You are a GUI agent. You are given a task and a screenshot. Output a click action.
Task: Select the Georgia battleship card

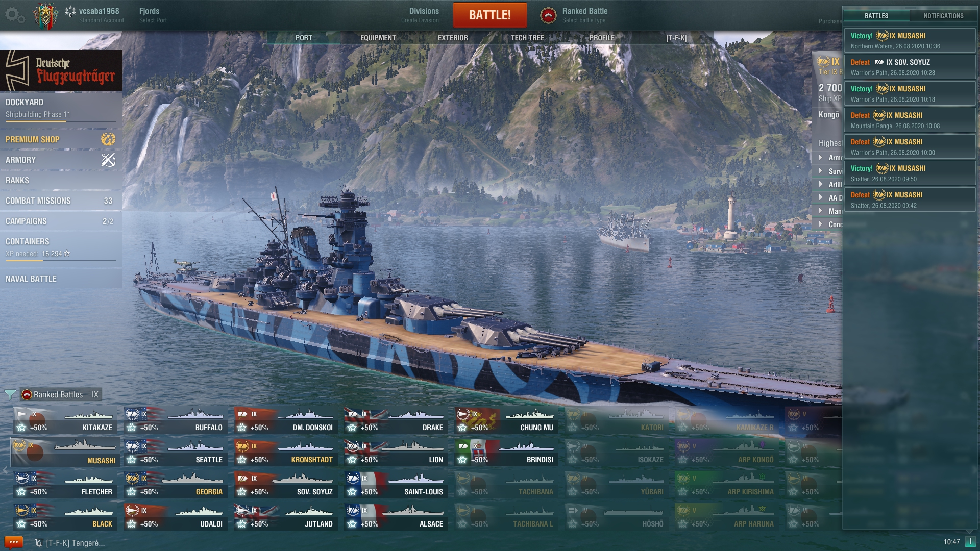(x=176, y=485)
